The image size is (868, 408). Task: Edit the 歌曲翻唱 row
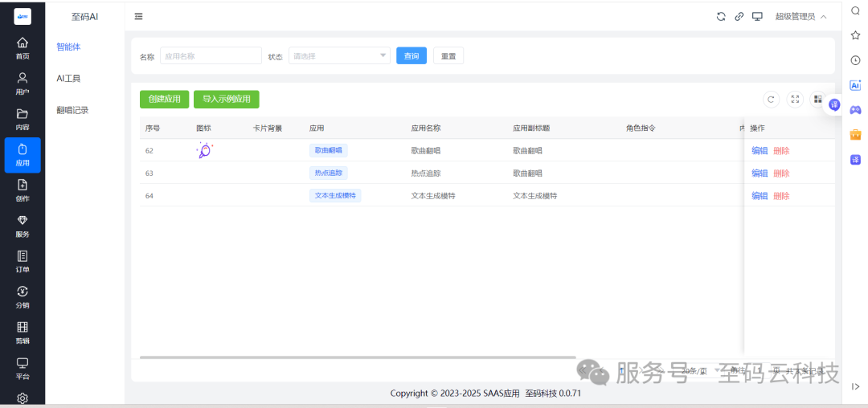[759, 151]
